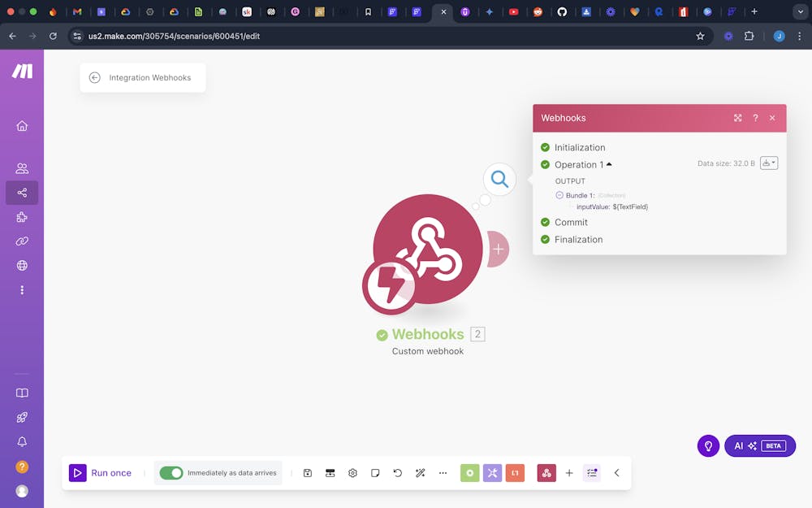Click the OUTPUT label in panel
The width and height of the screenshot is (812, 508).
(x=570, y=181)
